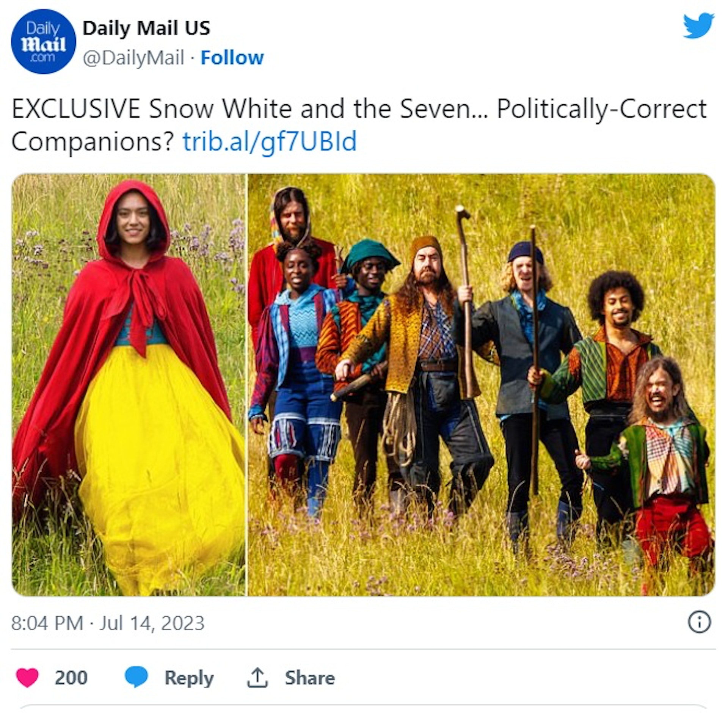Viewport: 728px width, 713px height.
Task: Click the Share label
Action: click(x=310, y=678)
